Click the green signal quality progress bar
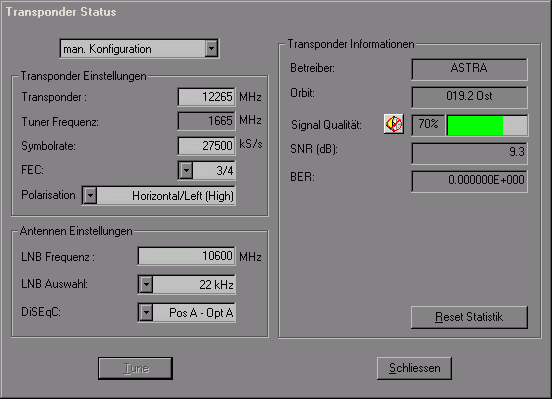 point(487,125)
